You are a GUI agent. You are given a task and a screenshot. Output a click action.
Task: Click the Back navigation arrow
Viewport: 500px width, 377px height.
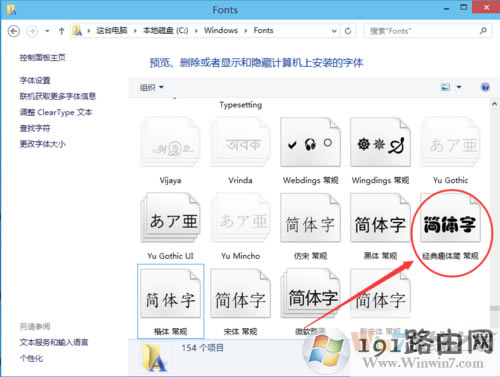(x=14, y=31)
